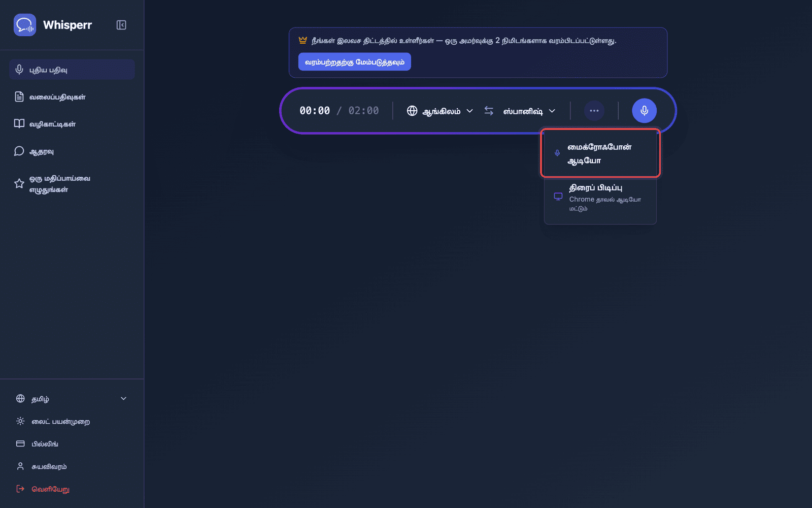Click the வரம்பற்றதற்கு மேம்படுத்தவும் upgrade button

[355, 62]
